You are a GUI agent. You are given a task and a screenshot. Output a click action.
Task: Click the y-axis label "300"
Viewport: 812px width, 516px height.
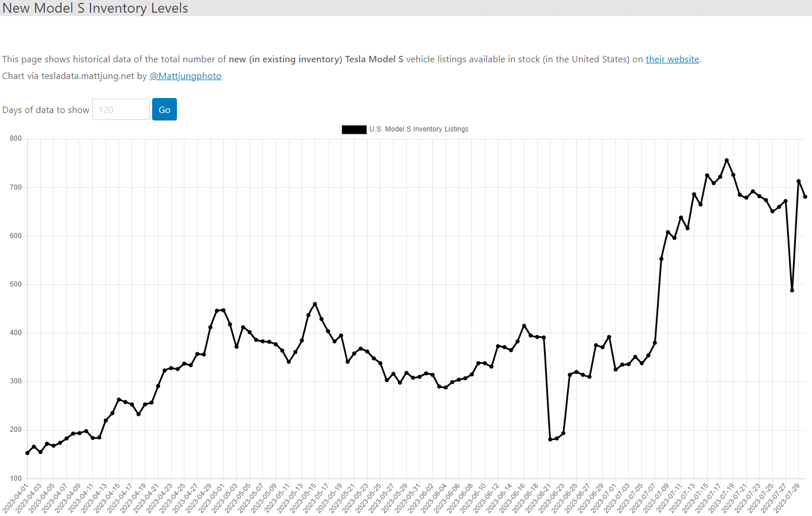tap(16, 381)
